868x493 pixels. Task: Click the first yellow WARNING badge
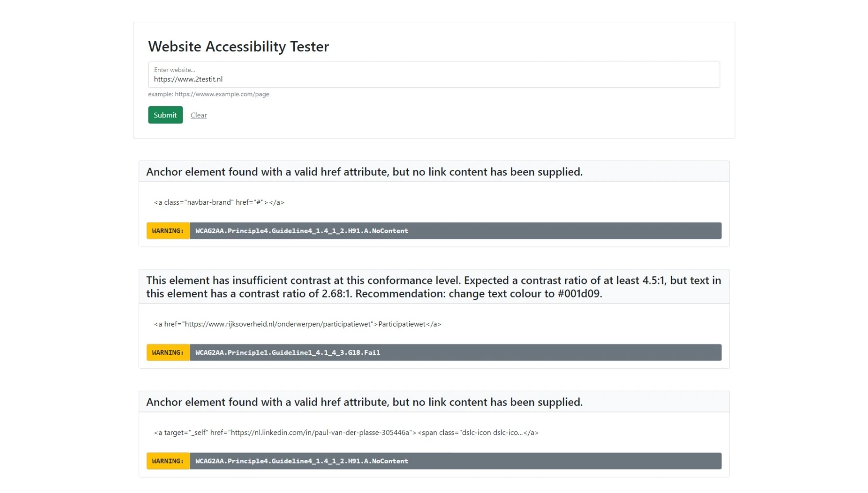[x=167, y=230]
